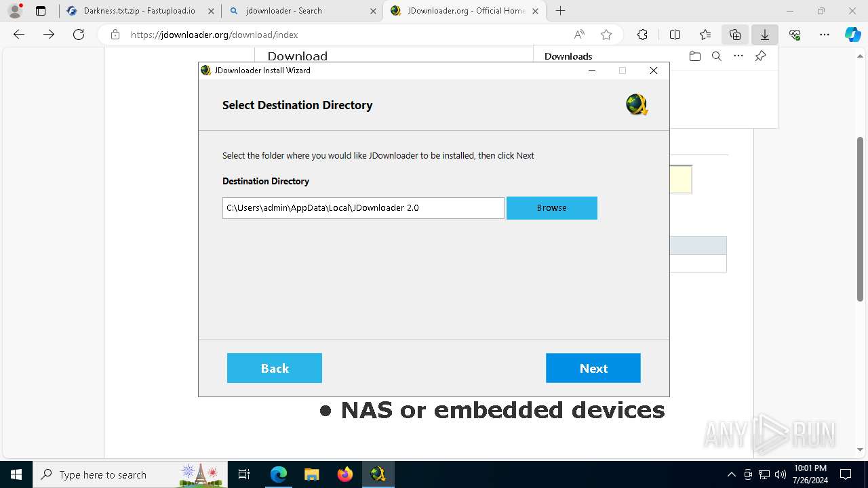Toggle the Downloads toolbar button

coord(765,35)
